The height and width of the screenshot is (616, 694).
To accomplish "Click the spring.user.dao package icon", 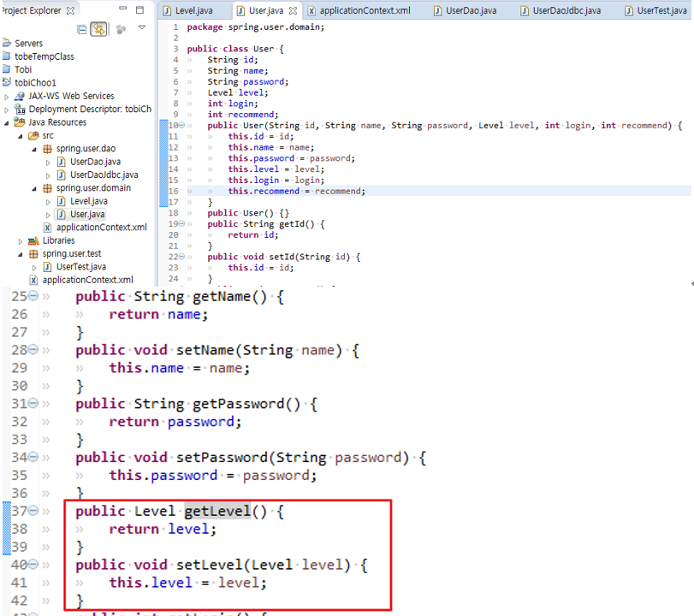I will coord(47,149).
